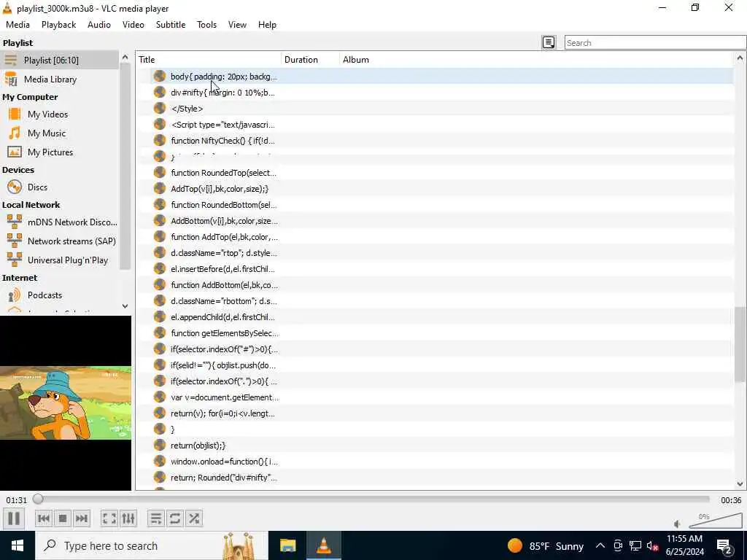Sort playlist by Duration column header
Screen dimensions: 747x560
click(x=310, y=60)
